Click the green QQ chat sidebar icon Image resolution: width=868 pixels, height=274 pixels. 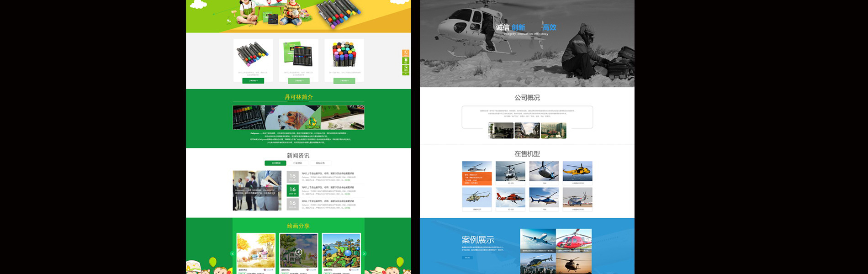(405, 61)
